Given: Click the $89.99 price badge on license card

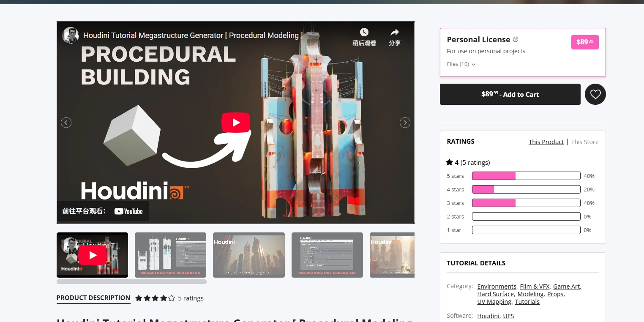Looking at the screenshot, I should click(585, 42).
